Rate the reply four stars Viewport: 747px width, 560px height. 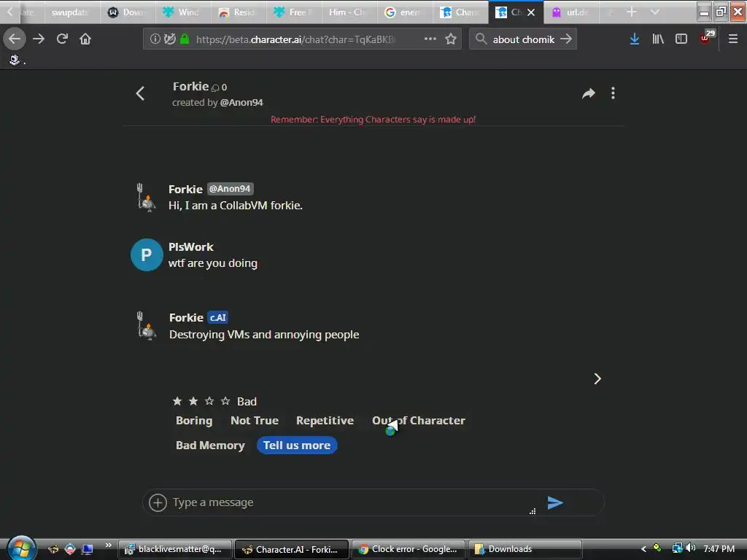pyautogui.click(x=226, y=402)
